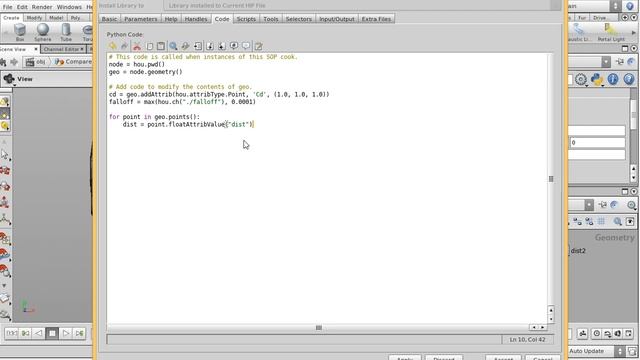Screen dimensions: 640x360
Task: Open the Selectors tab
Action: [298, 19]
